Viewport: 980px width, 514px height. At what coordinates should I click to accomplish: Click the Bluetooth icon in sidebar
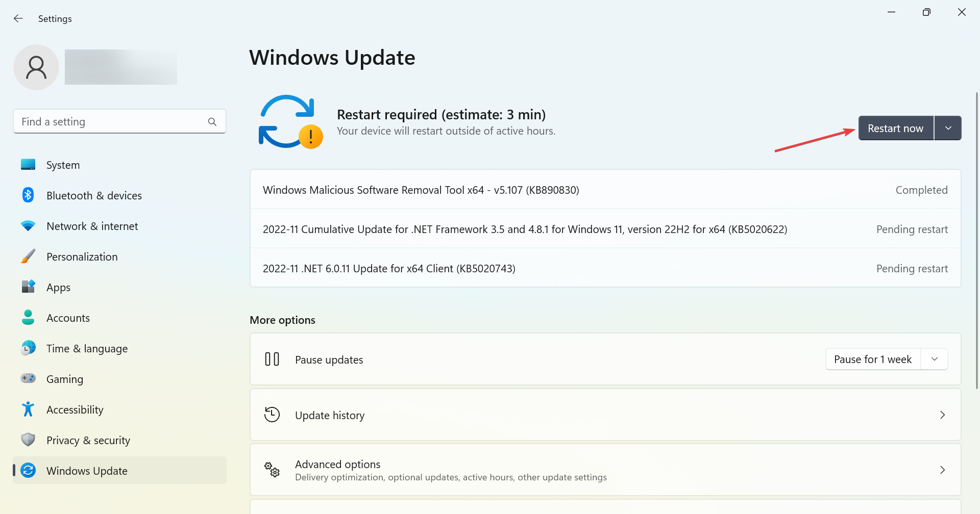(x=28, y=195)
